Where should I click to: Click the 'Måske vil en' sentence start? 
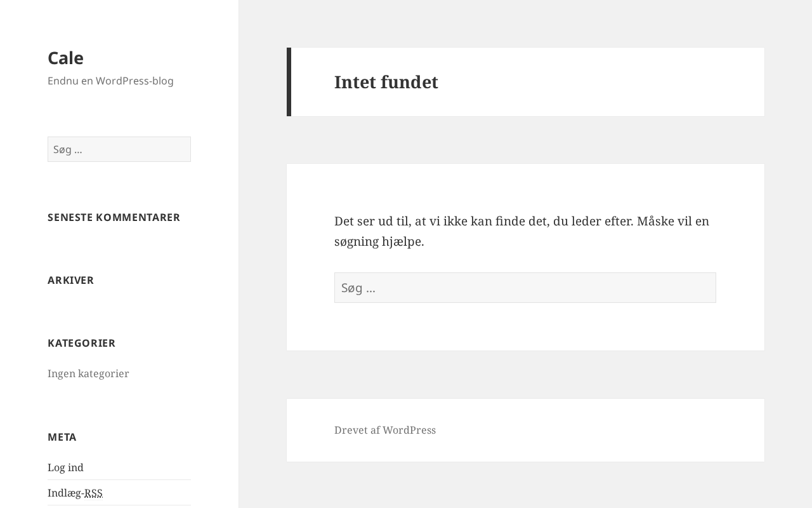(x=672, y=221)
